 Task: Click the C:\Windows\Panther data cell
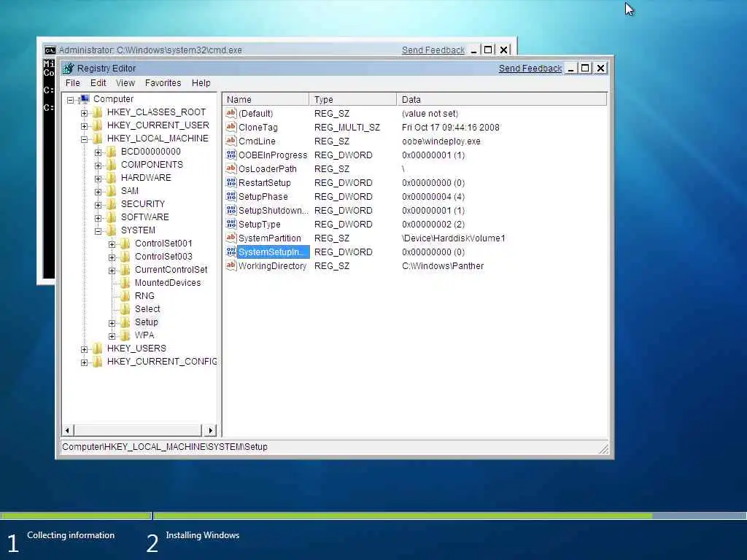tap(443, 265)
